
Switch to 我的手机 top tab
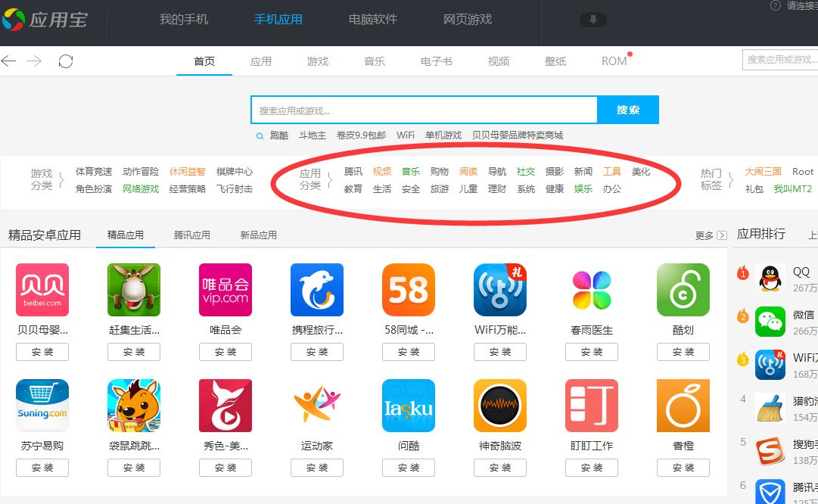pyautogui.click(x=184, y=20)
